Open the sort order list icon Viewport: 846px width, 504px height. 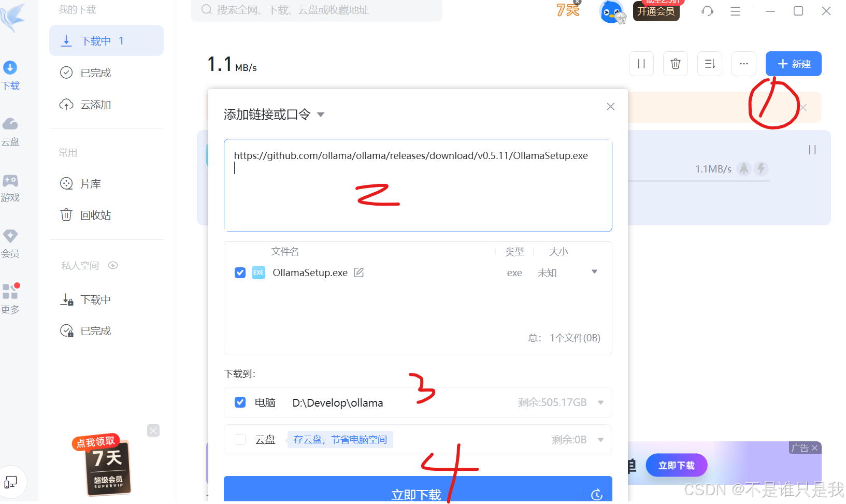click(710, 64)
